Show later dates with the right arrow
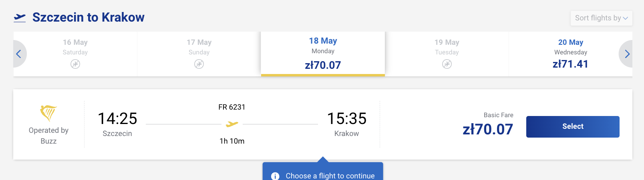 click(x=627, y=54)
